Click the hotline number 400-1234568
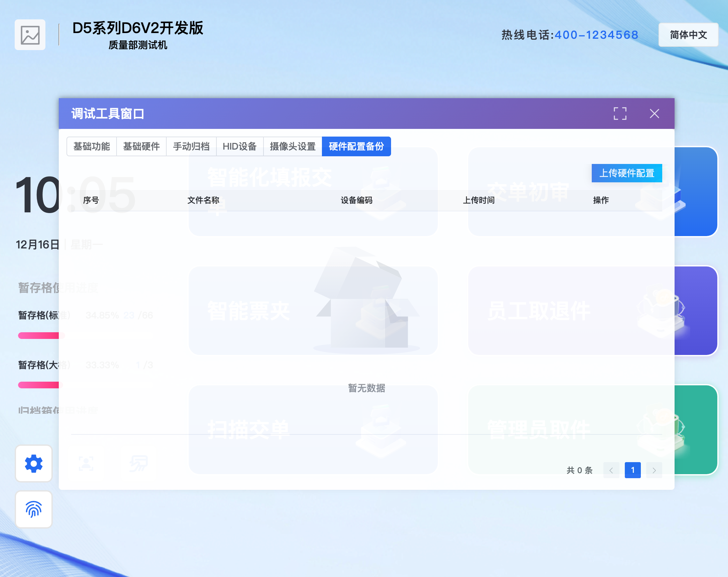This screenshot has height=577, width=728. pos(596,35)
